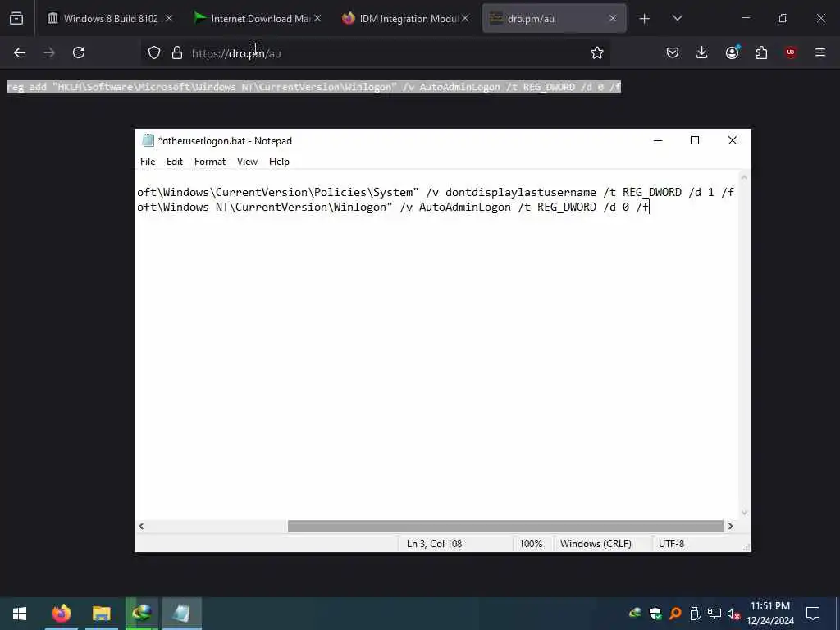
Task: Open File Explorer from the taskbar
Action: [x=101, y=614]
